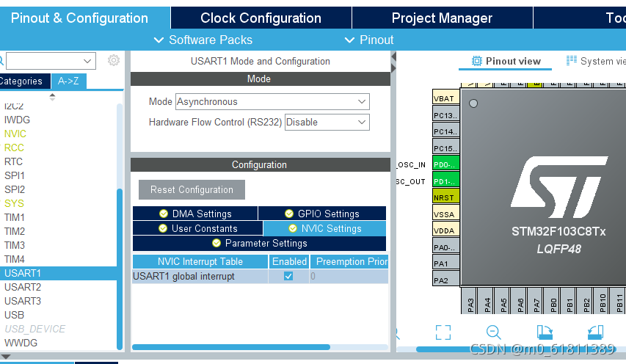The height and width of the screenshot is (364, 626).
Task: Open the categories settings gear icon
Action: pos(113,60)
